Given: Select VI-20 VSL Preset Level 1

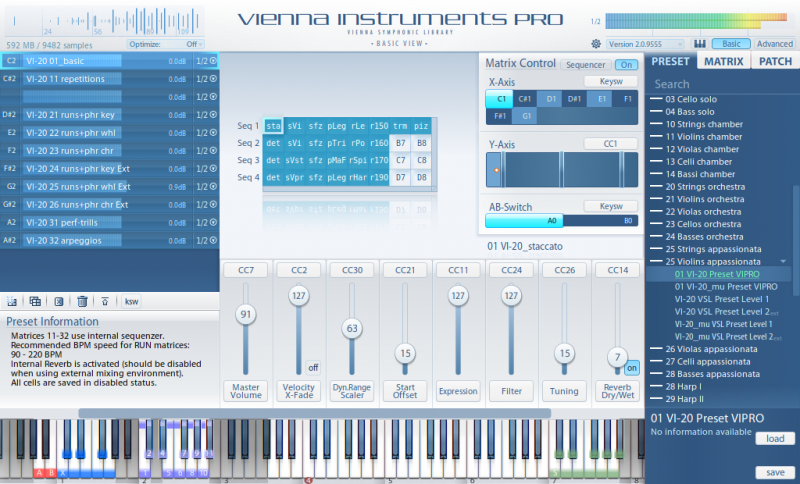Looking at the screenshot, I should coord(721,299).
